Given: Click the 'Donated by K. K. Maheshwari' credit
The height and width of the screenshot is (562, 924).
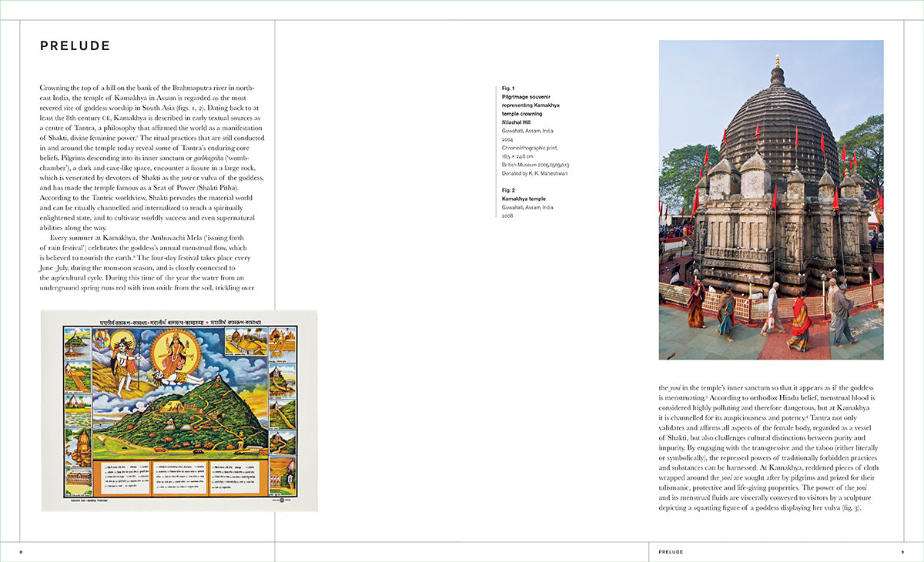Looking at the screenshot, I should (x=534, y=174).
